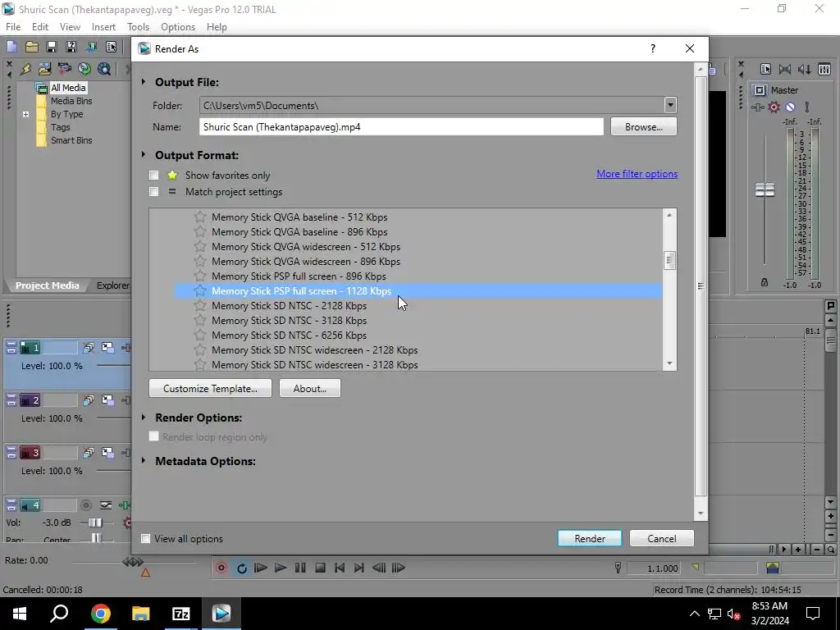The height and width of the screenshot is (630, 840).
Task: Collapse the Output File section
Action: tap(144, 82)
